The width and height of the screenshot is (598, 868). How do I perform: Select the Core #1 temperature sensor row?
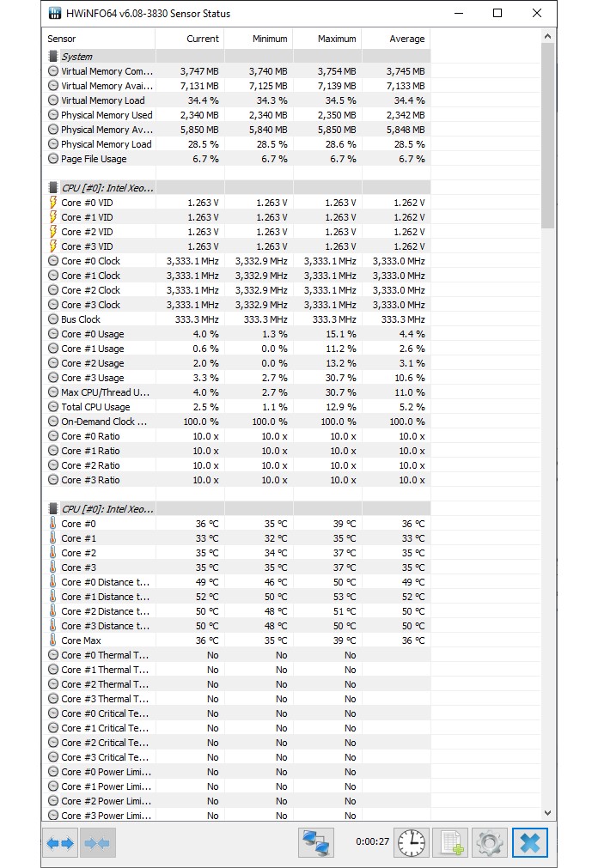click(x=238, y=538)
